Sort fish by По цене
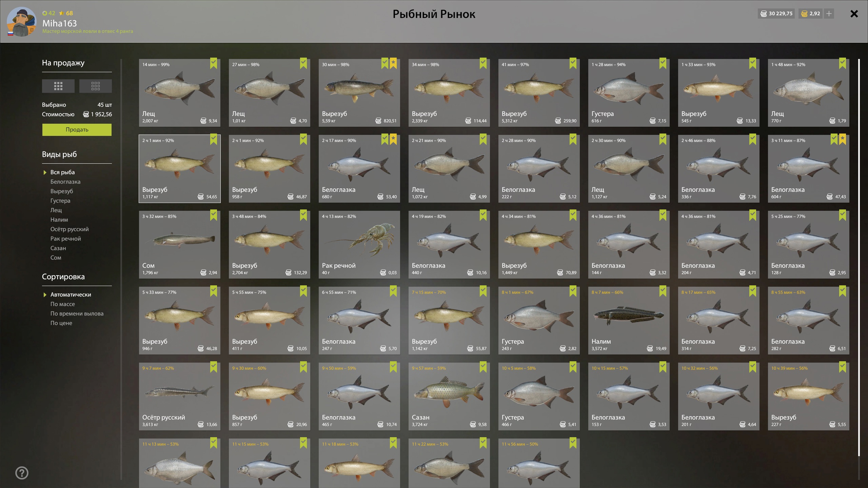The height and width of the screenshot is (488, 868). pos(61,323)
